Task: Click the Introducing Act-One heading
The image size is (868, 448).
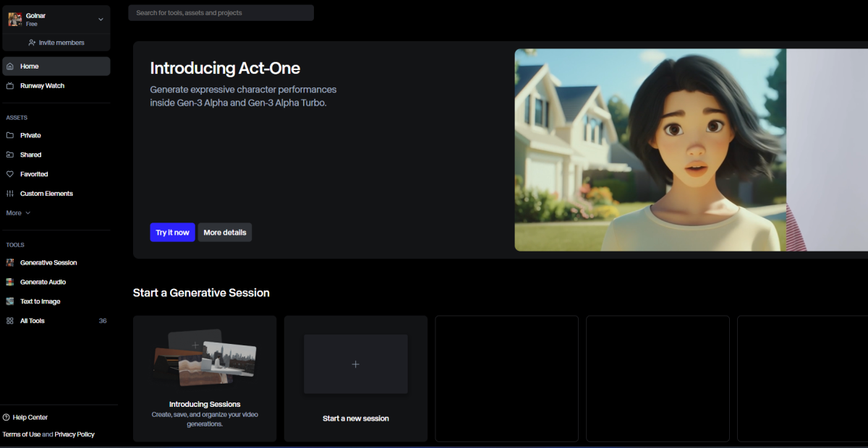Action: [225, 69]
